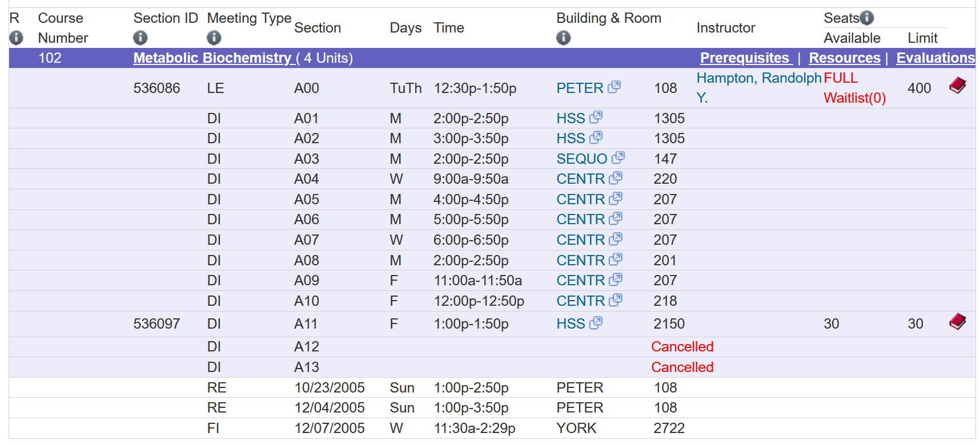Image resolution: width=980 pixels, height=445 pixels.
Task: Click section code A10
Action: tap(307, 301)
